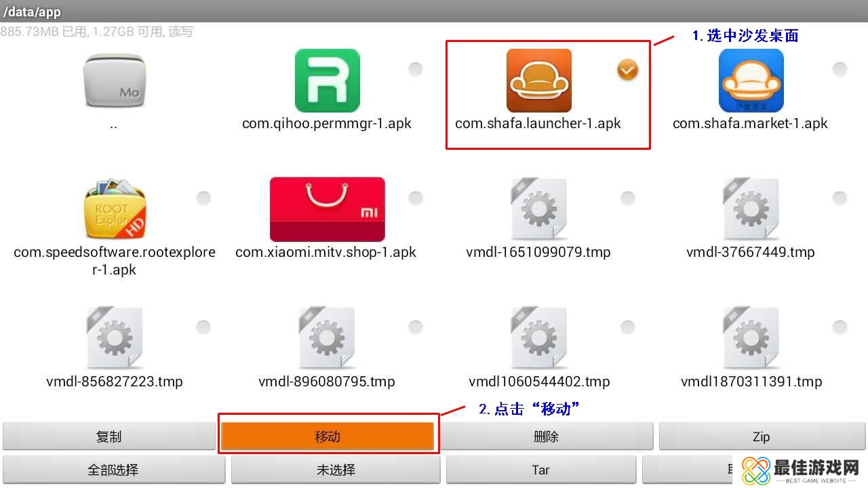Enable the selection circle for com.xiaomi.mitv.shop-1.apk
The height and width of the screenshot is (488, 868).
tap(415, 198)
